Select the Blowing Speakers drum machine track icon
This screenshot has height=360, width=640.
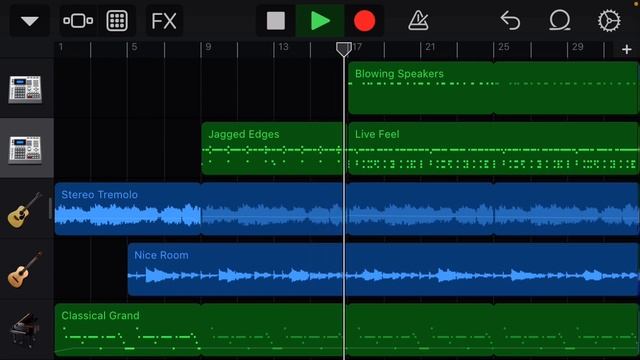[x=25, y=89]
